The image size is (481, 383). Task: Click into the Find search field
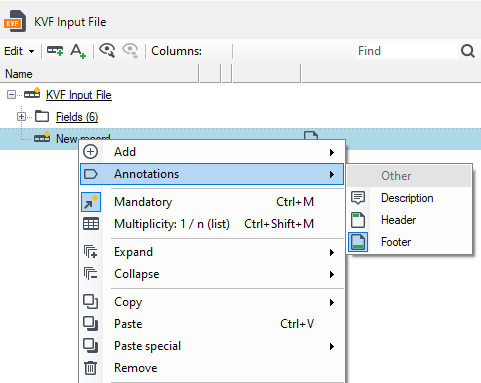[x=407, y=51]
